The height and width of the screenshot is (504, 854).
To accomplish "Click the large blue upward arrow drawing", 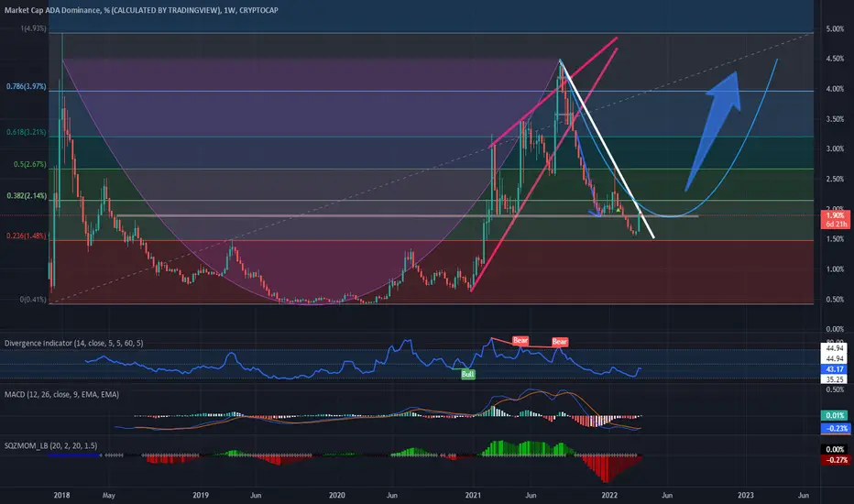I will click(x=714, y=130).
